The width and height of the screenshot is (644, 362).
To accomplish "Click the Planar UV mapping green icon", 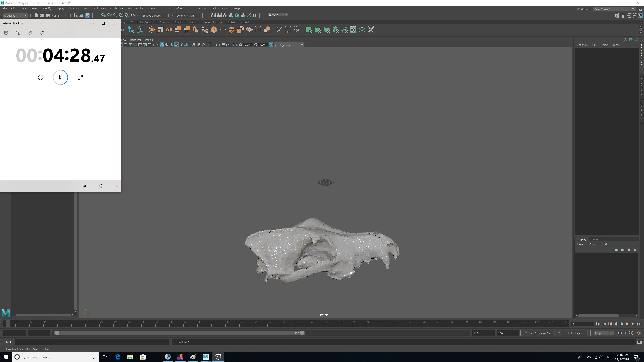I will coord(309,30).
